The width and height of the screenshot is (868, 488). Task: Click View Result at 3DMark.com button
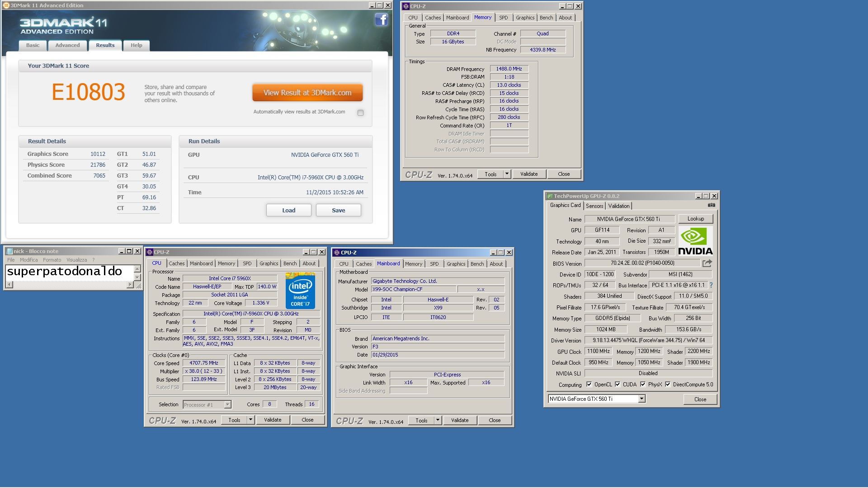(x=307, y=93)
